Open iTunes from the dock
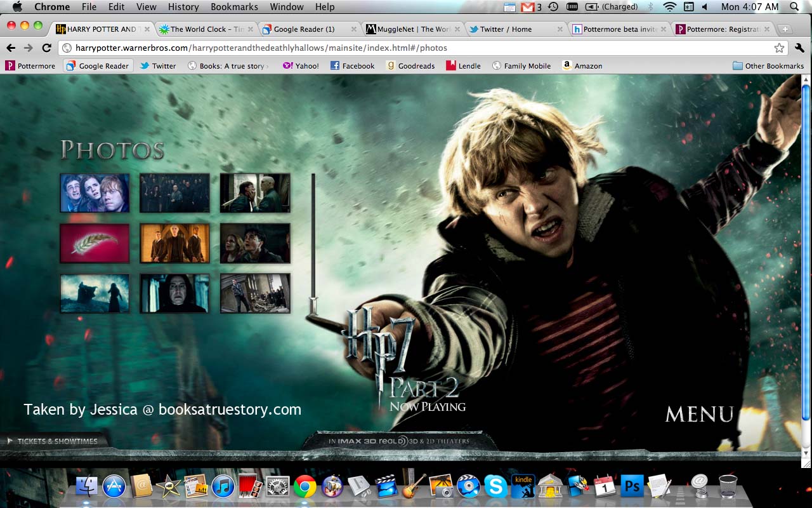 (223, 486)
